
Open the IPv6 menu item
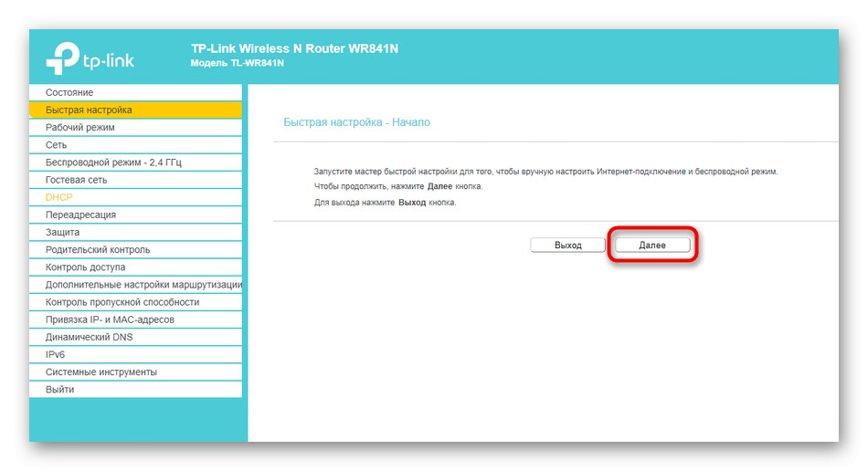135,354
